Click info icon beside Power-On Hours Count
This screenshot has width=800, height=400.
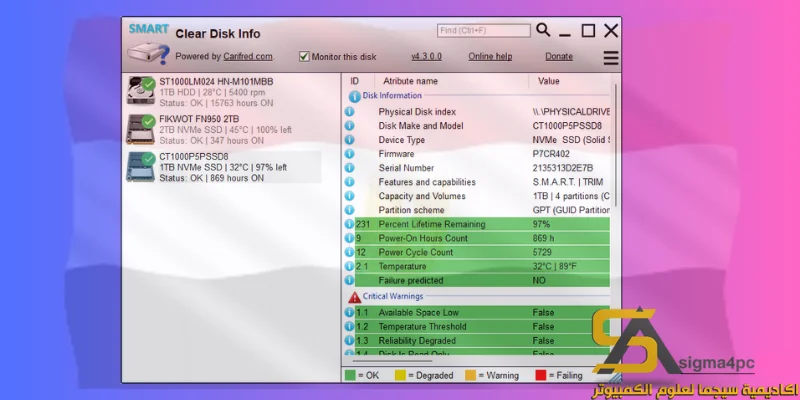[349, 238]
